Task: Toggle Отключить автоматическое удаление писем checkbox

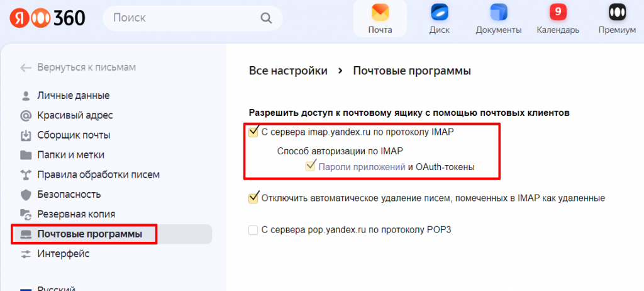Action: tap(253, 198)
